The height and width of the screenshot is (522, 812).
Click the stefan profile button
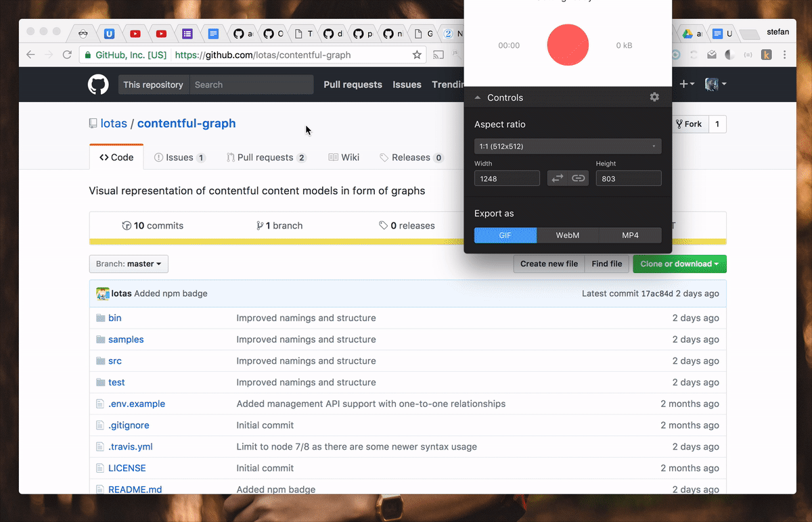tap(777, 32)
